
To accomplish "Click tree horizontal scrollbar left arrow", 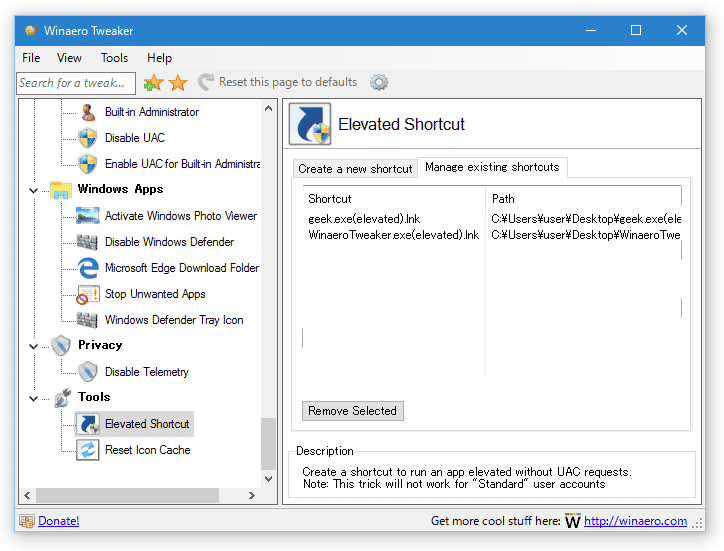I will (27, 495).
